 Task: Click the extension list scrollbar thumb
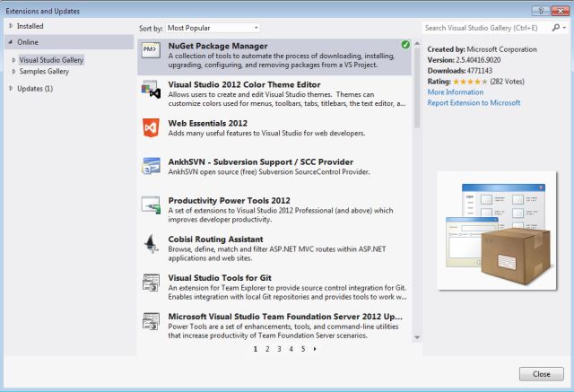tap(417, 88)
